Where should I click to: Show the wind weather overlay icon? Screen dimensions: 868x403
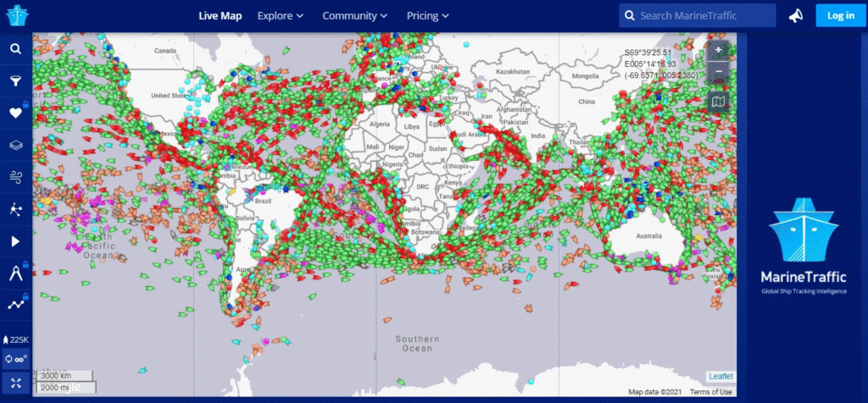tap(15, 177)
